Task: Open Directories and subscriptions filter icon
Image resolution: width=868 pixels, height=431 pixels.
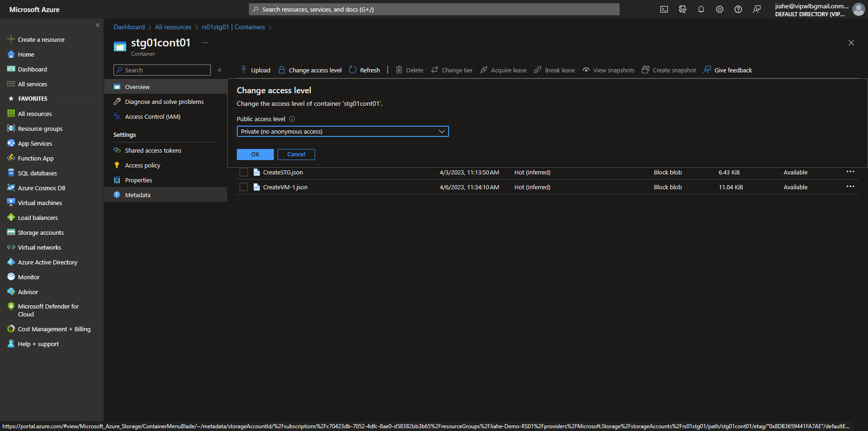Action: pos(682,9)
